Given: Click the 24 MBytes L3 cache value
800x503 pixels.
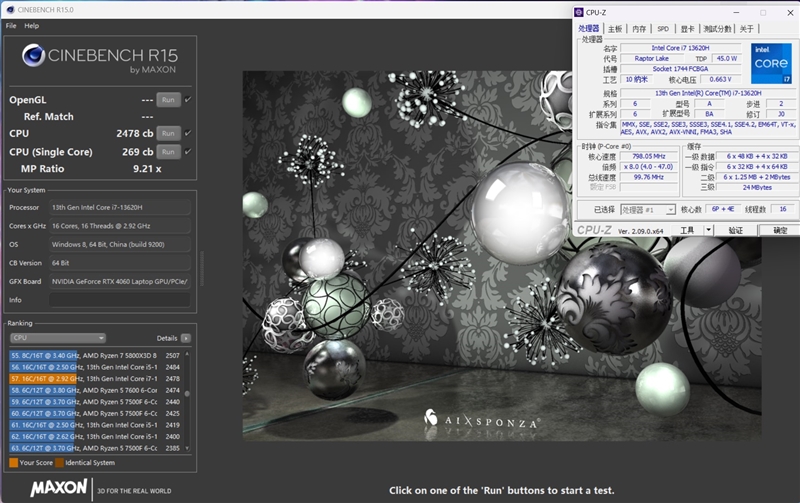Looking at the screenshot, I should 757,187.
